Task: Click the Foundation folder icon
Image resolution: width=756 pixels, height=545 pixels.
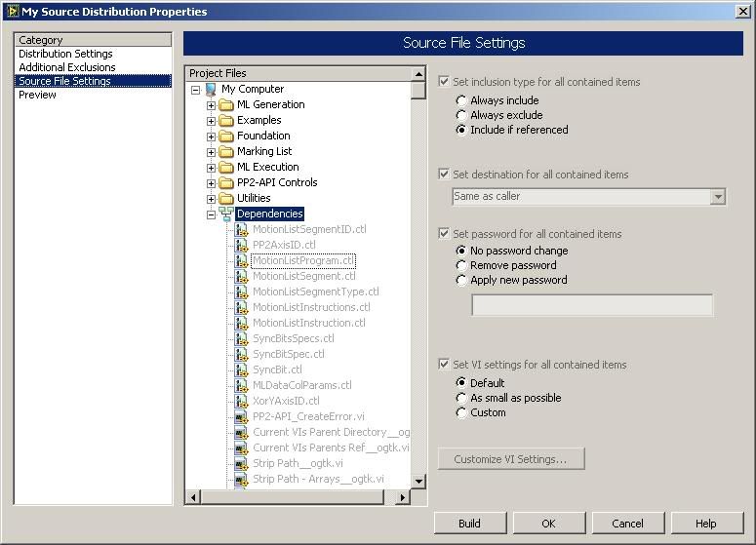Action: (x=226, y=136)
